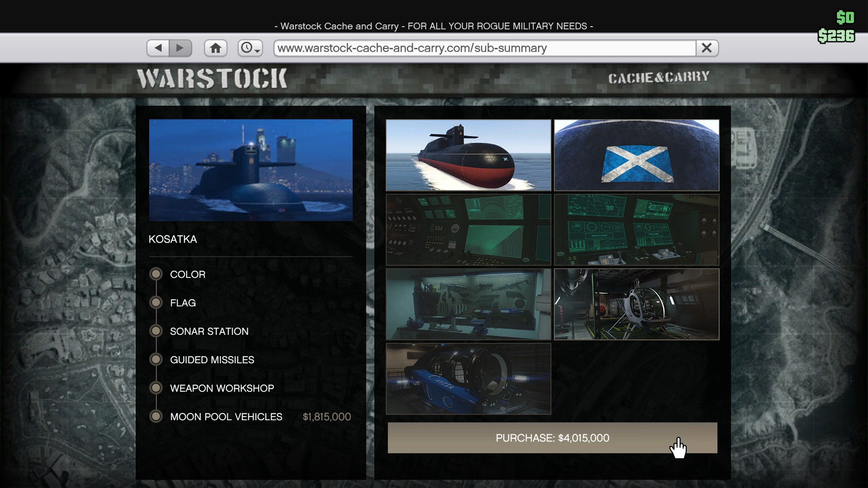Go to the browser home page
The width and height of the screenshot is (868, 488).
click(216, 48)
